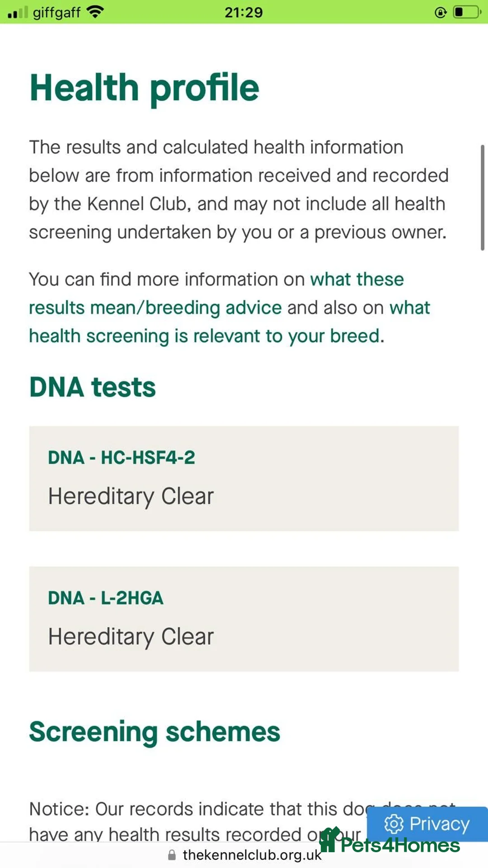The image size is (488, 868).
Task: Tap the Health profile heading
Action: [144, 88]
